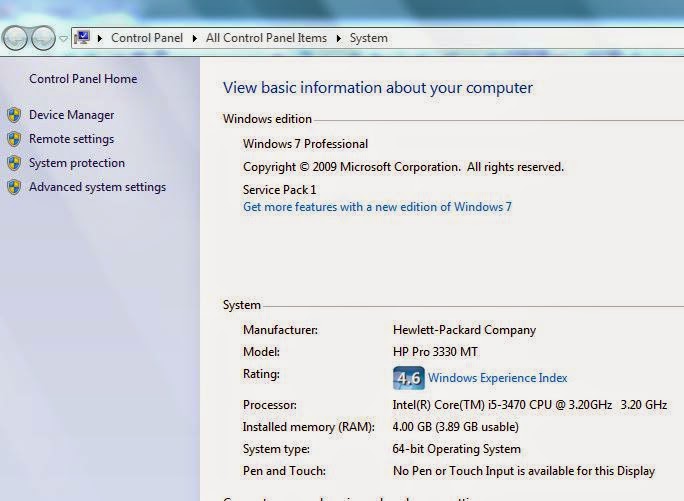Select the System breadcrumb
The width and height of the screenshot is (684, 501).
click(x=369, y=38)
